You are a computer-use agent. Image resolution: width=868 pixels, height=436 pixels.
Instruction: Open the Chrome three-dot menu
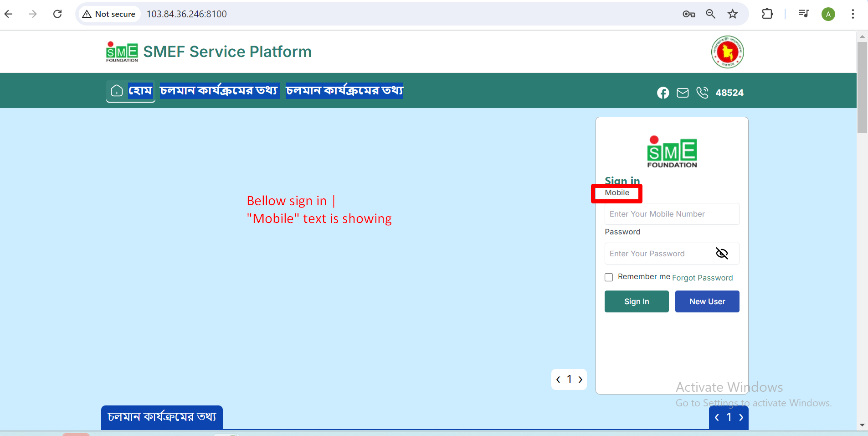[x=853, y=14]
